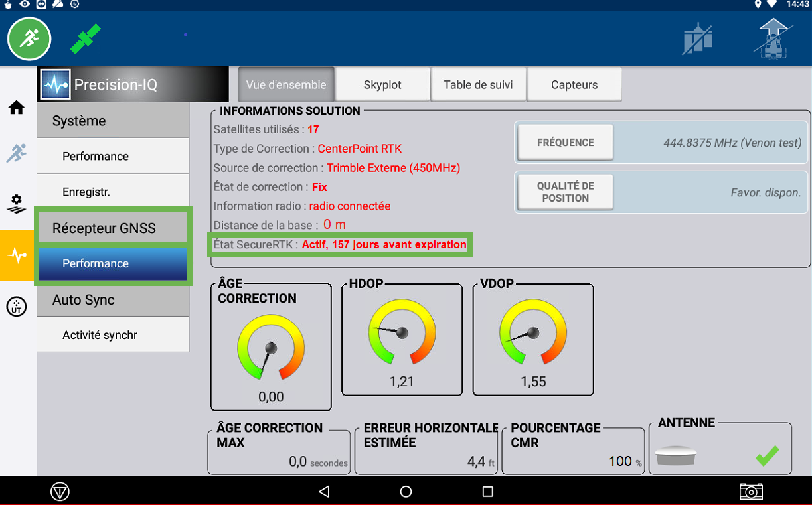Switch to Vue d'ensemble tab
Screen dimensions: 812x505
click(286, 84)
